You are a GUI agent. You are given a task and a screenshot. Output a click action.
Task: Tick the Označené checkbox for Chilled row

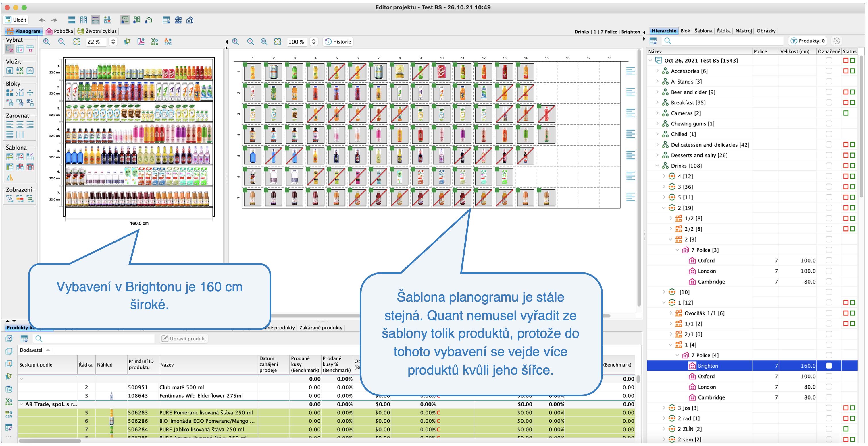(x=829, y=134)
